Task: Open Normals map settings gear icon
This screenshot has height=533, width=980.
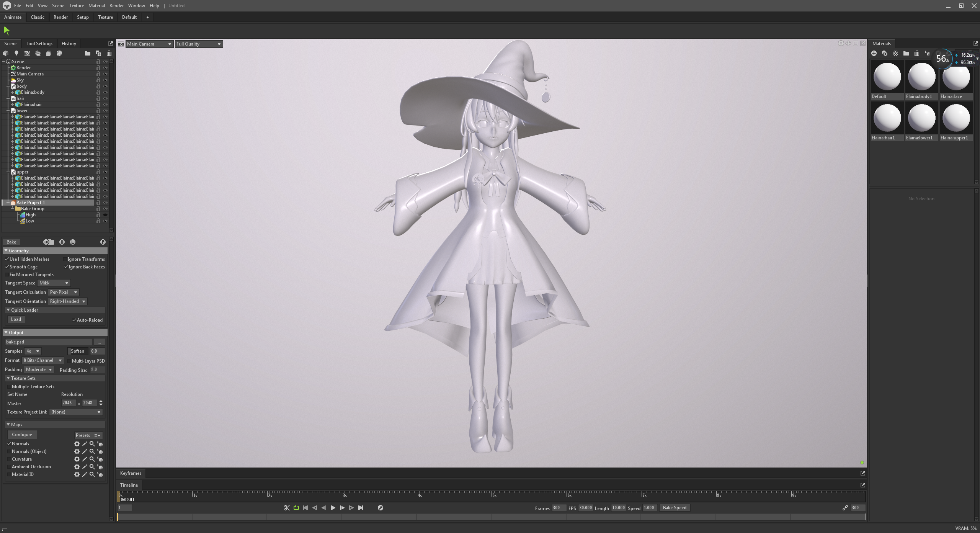Action: tap(77, 444)
